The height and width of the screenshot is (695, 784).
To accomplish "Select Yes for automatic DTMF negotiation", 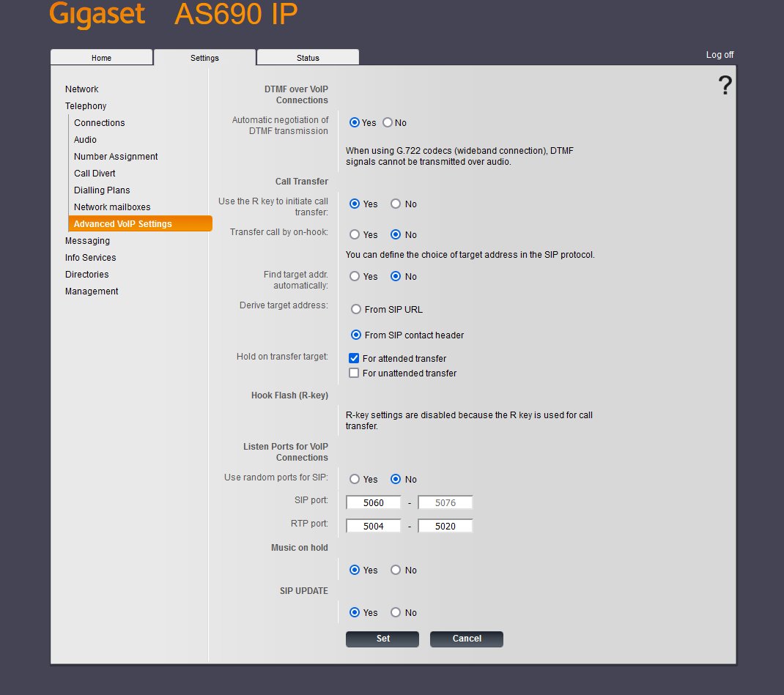I will click(355, 122).
